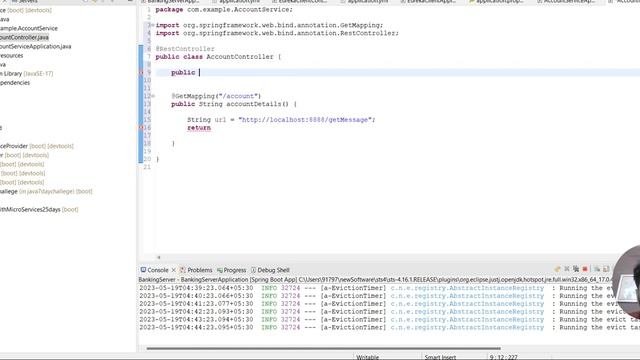
Task: Collapse the accountDetails method fold on line 12
Action: pos(153,96)
